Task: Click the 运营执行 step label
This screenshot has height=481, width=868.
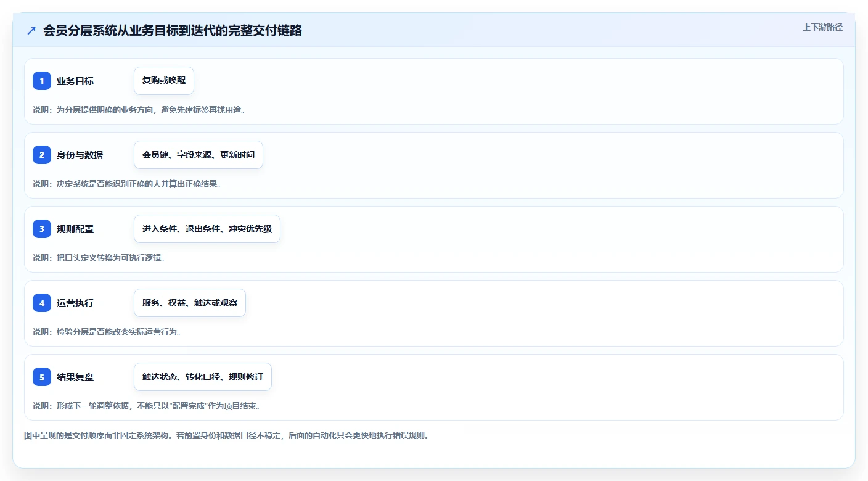Action: [x=75, y=303]
